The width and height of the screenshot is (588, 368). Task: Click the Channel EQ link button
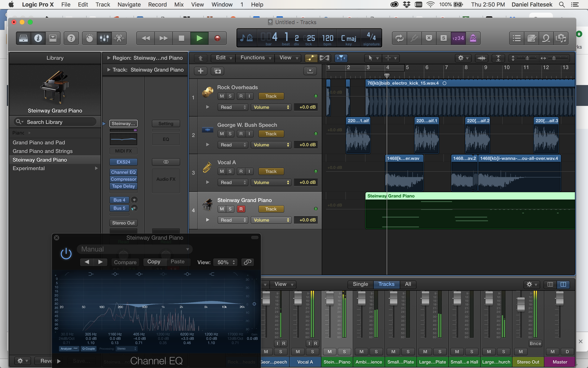point(248,262)
